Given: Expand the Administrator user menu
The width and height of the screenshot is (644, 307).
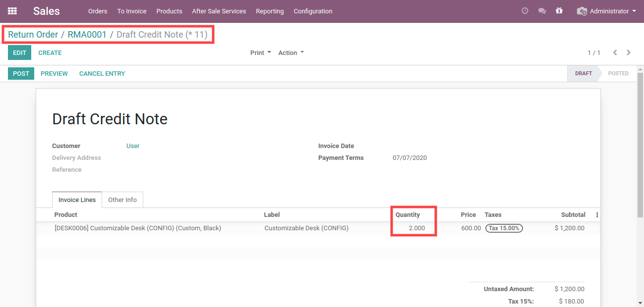Looking at the screenshot, I should 606,11.
